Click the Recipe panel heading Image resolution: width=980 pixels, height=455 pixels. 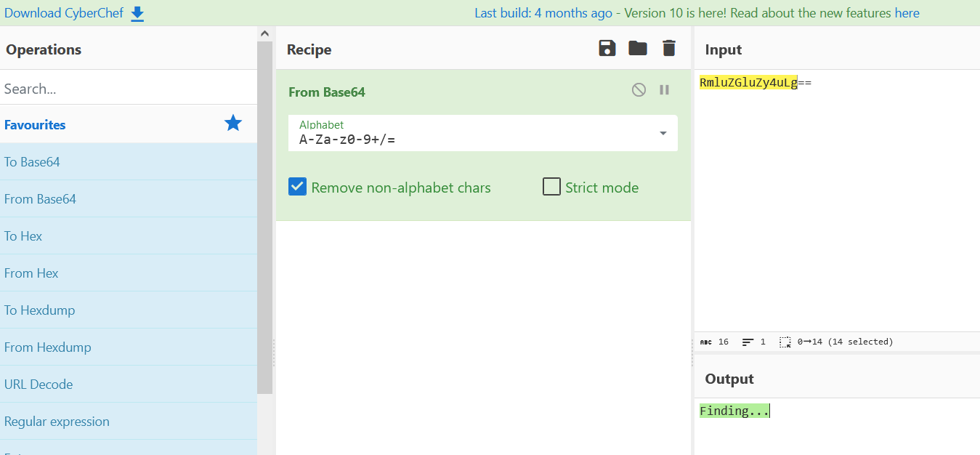309,49
